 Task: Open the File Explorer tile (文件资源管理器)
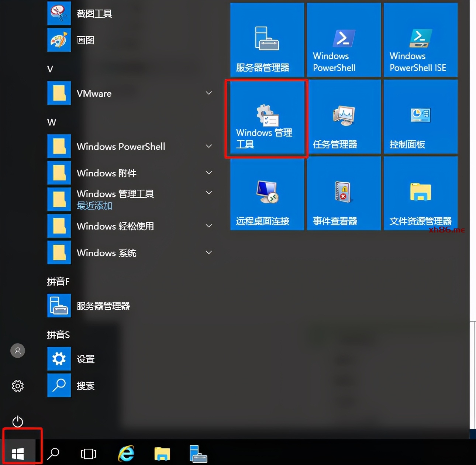[x=420, y=193]
